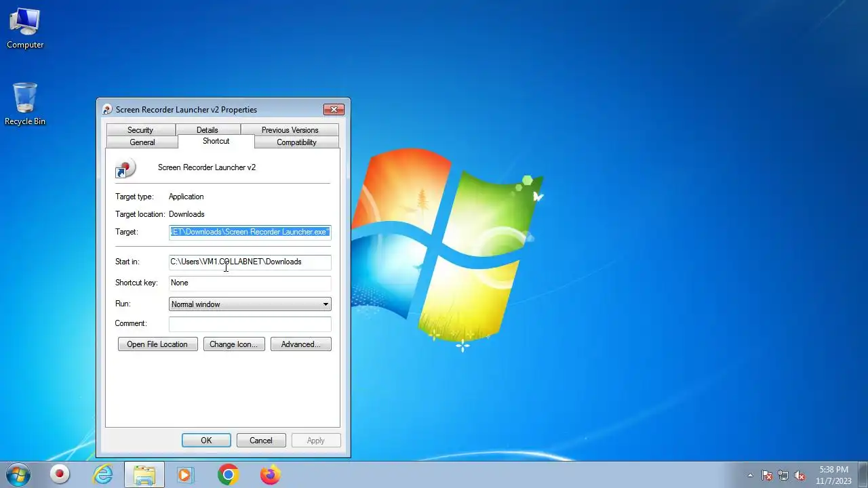Click in the Start in field

point(250,262)
